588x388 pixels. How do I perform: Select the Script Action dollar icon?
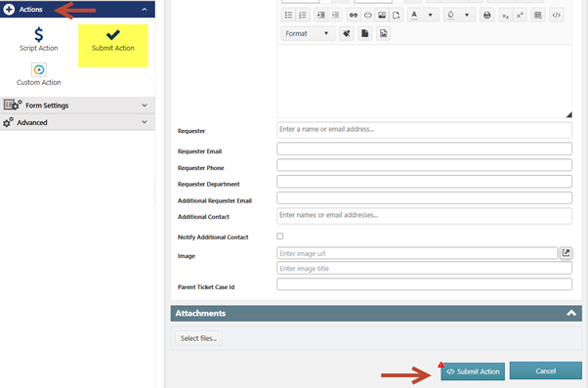(39, 34)
